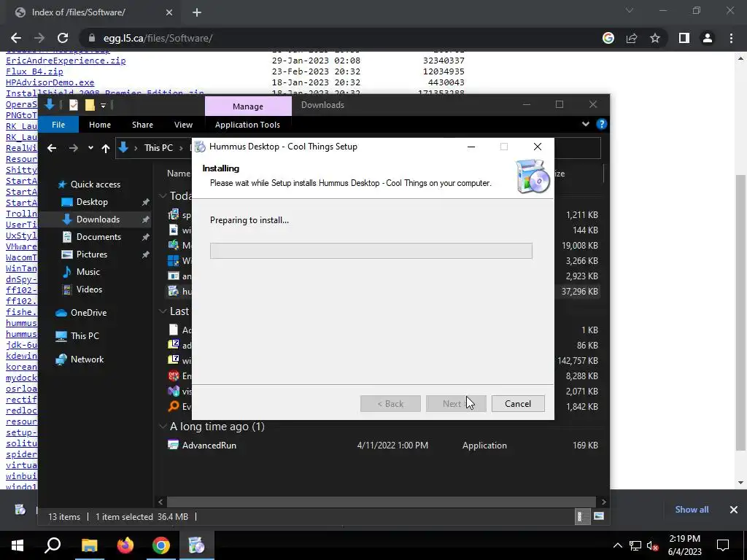Open the Windows Start menu
Screen dimensions: 747x560
[x=18, y=545]
